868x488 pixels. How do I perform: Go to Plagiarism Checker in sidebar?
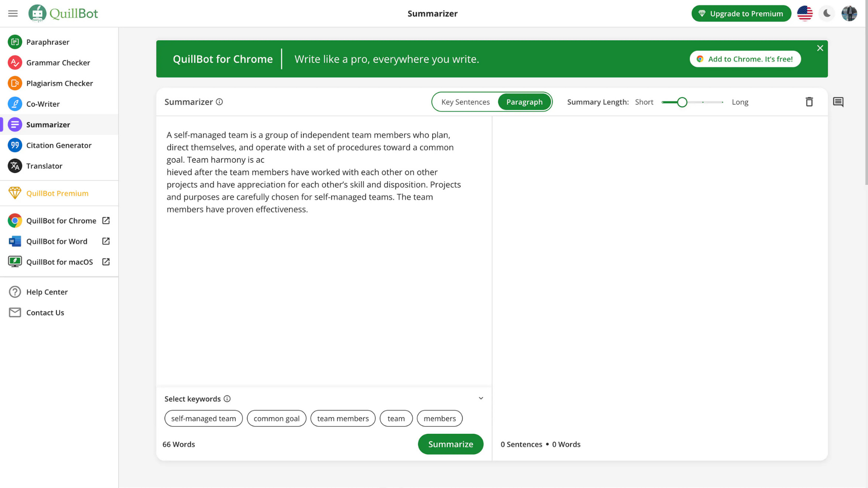click(x=59, y=83)
